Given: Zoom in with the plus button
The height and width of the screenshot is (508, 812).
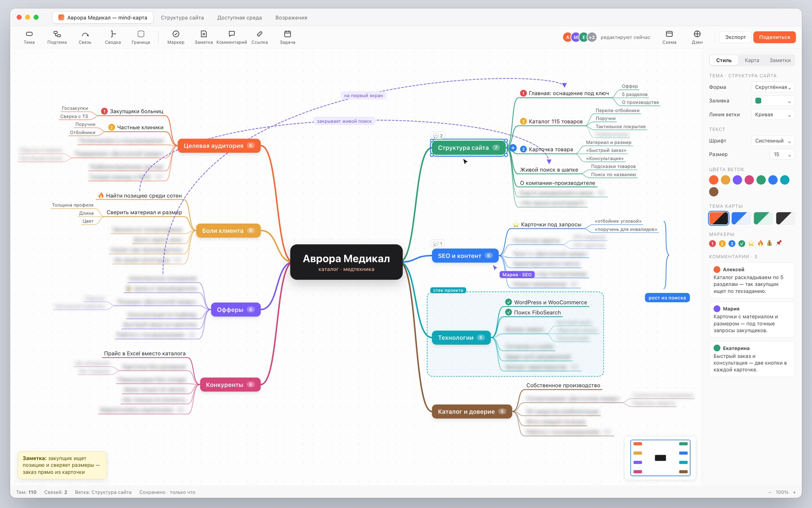Looking at the screenshot, I should 794,492.
